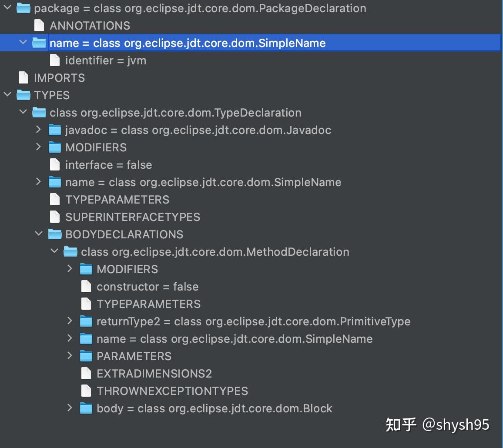Collapse the BODYDECLARATIONS node
Screen dimensions: 503x448
[39, 234]
